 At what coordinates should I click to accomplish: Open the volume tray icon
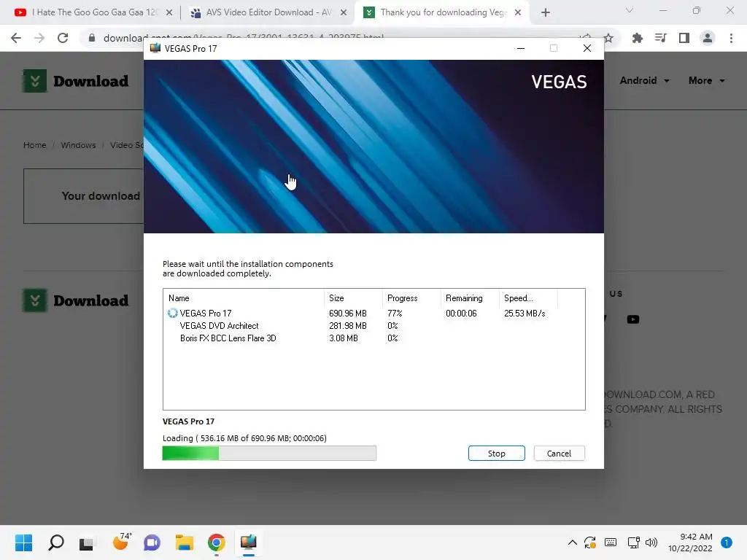tap(651, 542)
